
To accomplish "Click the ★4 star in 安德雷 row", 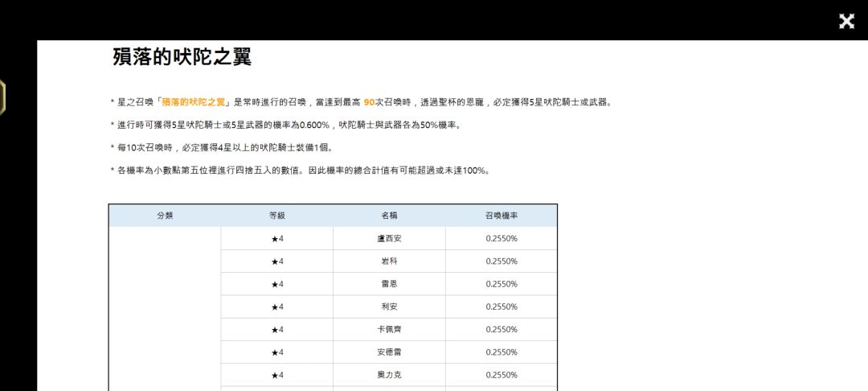I will click(x=277, y=352).
